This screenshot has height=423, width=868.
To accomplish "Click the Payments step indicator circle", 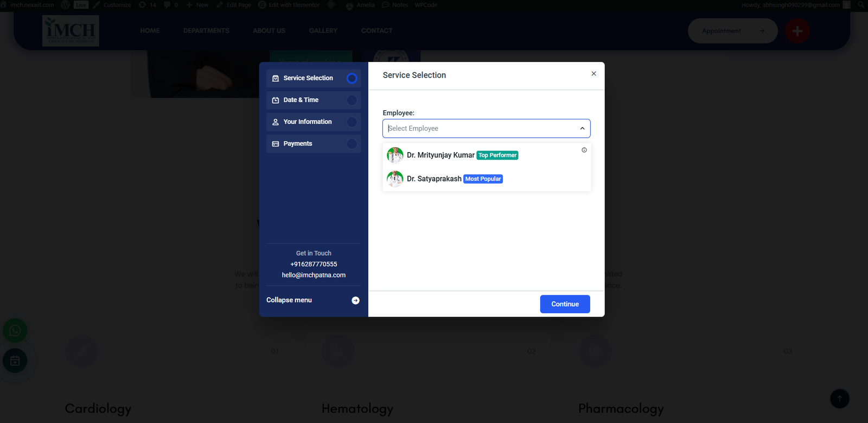I will pos(352,143).
